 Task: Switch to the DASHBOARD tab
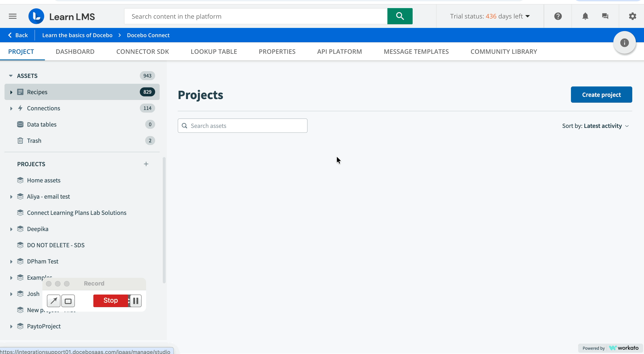tap(75, 52)
